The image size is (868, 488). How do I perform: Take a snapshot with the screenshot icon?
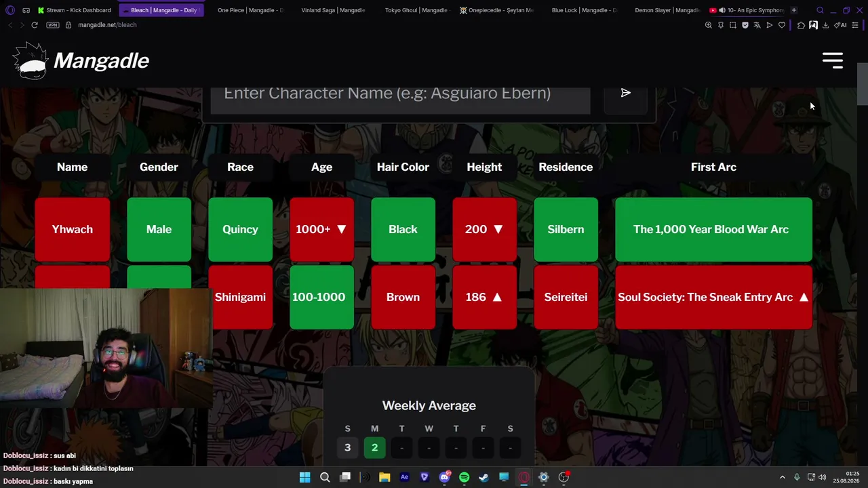click(733, 25)
